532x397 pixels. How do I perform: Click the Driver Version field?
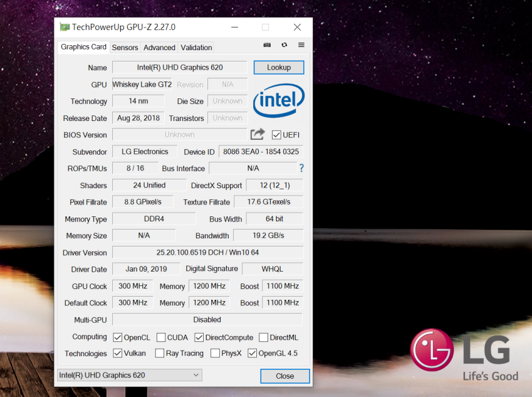pos(207,252)
